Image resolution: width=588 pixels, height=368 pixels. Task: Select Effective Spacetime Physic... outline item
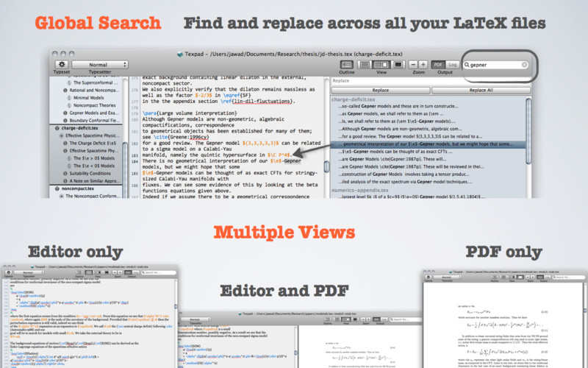(93, 135)
